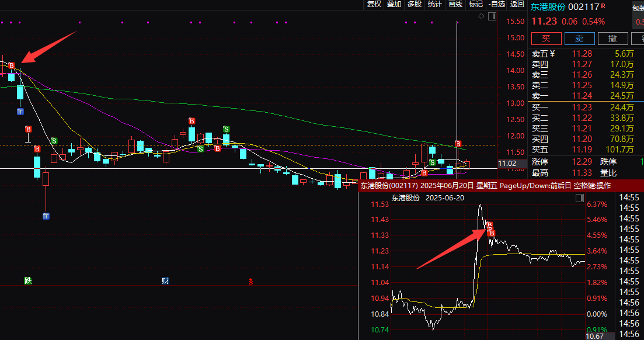The width and height of the screenshot is (644, 340).
Task: Select 叠加 overlay in top toolbar
Action: (x=394, y=4)
